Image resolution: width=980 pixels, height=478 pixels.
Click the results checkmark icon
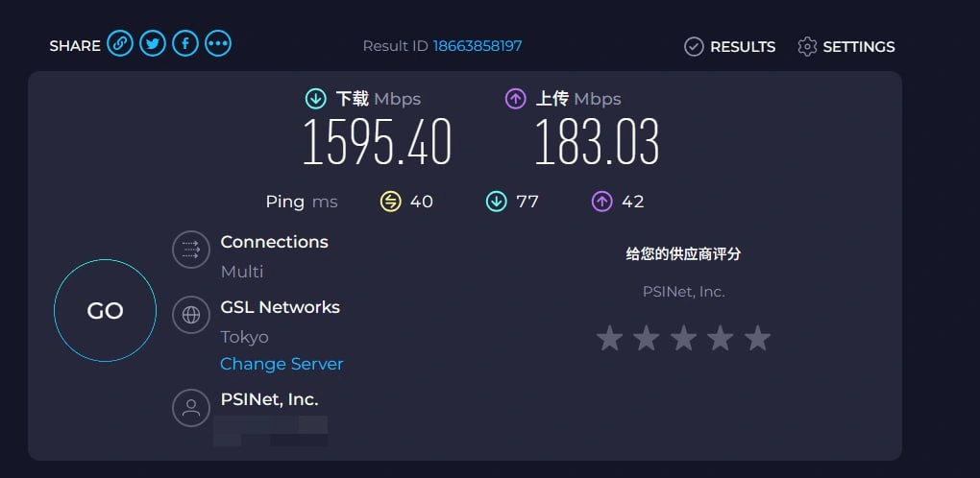tap(694, 47)
